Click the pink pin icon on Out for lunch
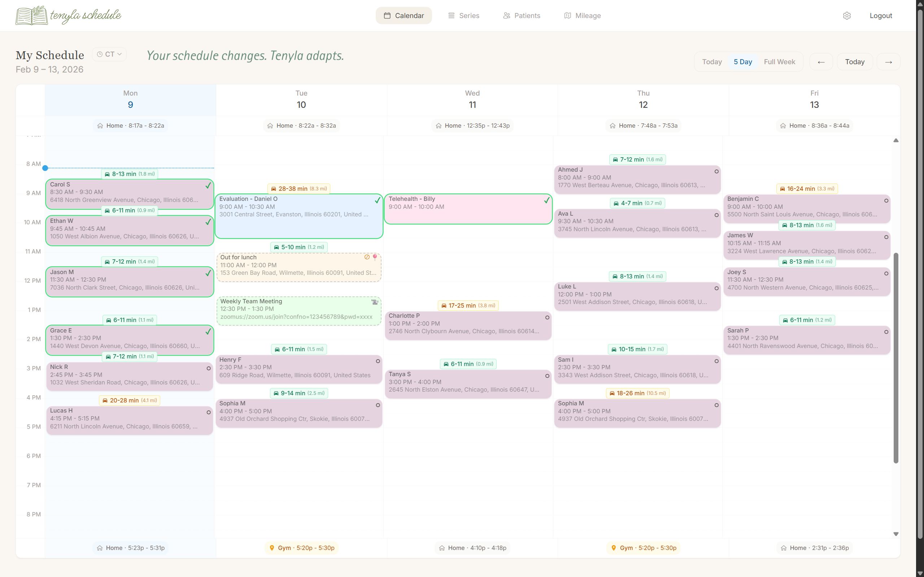924x577 pixels. pos(375,257)
